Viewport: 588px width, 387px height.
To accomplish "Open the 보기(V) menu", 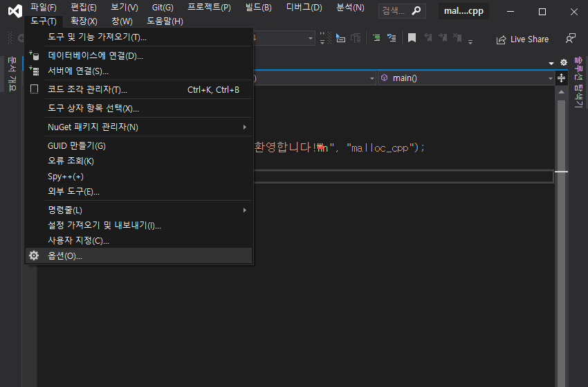I will pos(125,7).
